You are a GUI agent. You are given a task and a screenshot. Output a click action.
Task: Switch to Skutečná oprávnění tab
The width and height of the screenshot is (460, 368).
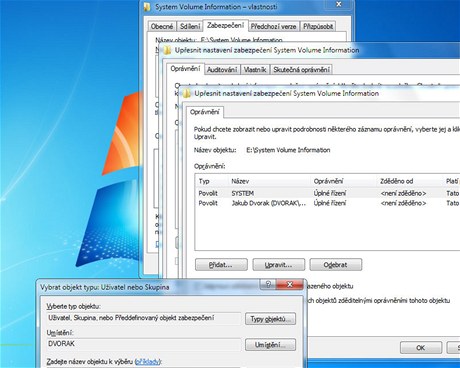pyautogui.click(x=301, y=70)
